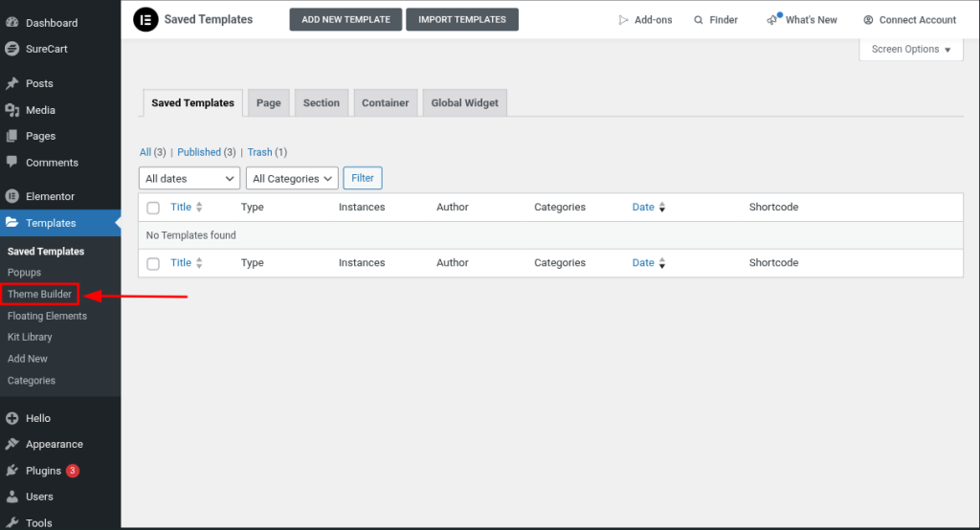Click the Add New Template button
The height and width of the screenshot is (530, 980).
[345, 20]
